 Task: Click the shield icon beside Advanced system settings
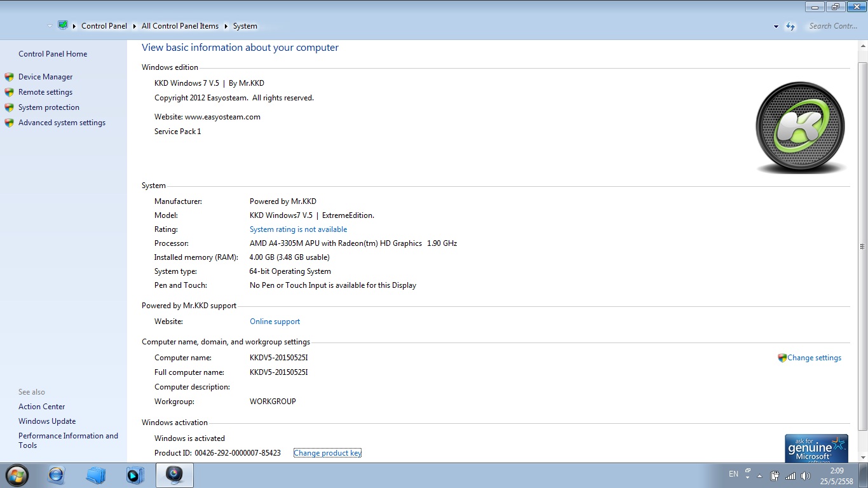point(9,123)
